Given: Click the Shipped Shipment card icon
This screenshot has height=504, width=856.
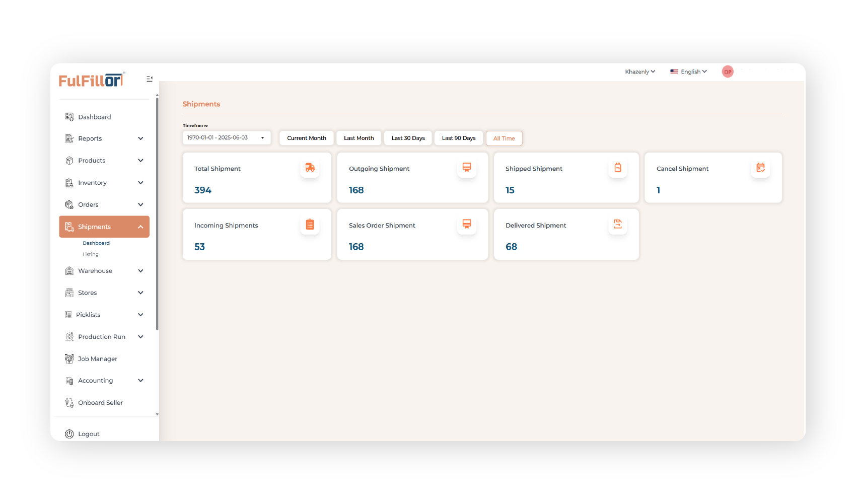Looking at the screenshot, I should coord(618,168).
